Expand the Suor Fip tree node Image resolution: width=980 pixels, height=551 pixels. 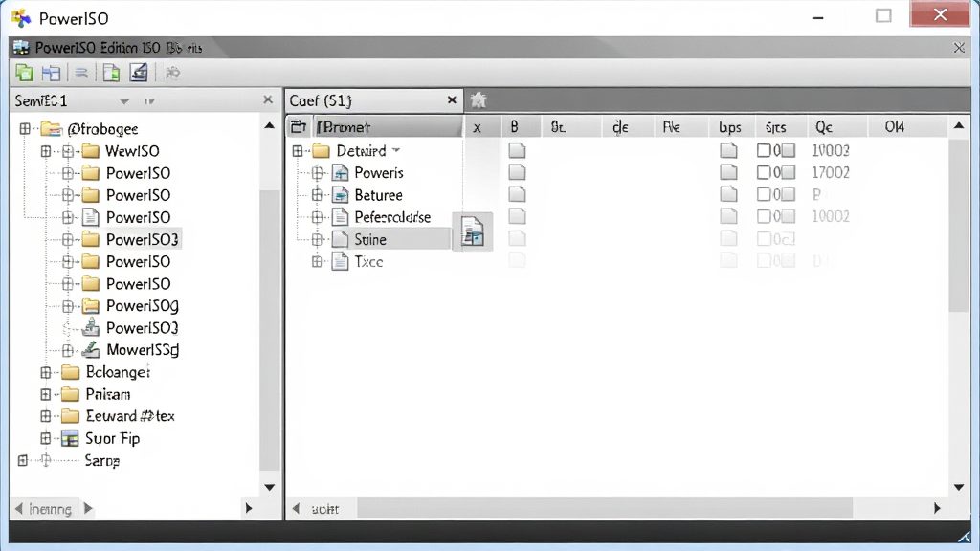46,438
